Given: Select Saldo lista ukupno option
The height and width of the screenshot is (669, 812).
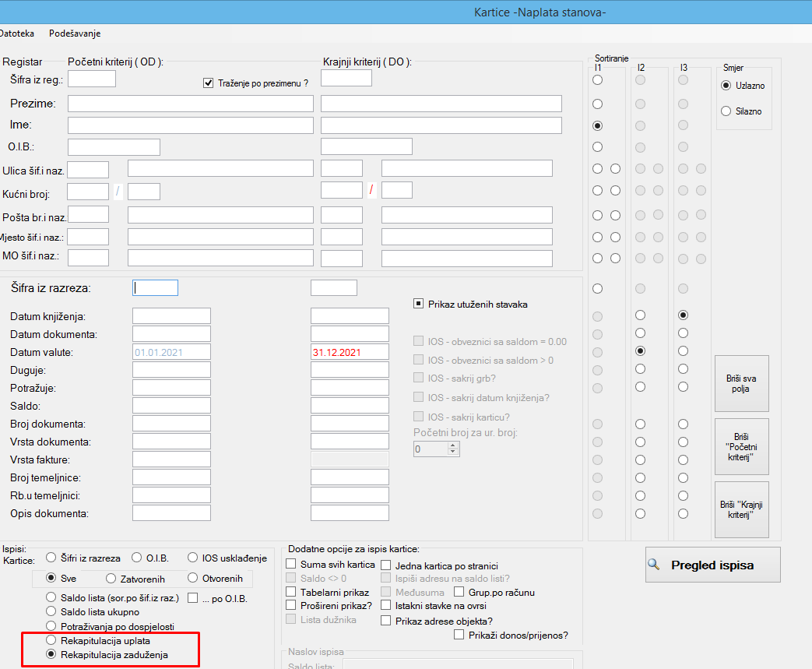Looking at the screenshot, I should coord(52,612).
